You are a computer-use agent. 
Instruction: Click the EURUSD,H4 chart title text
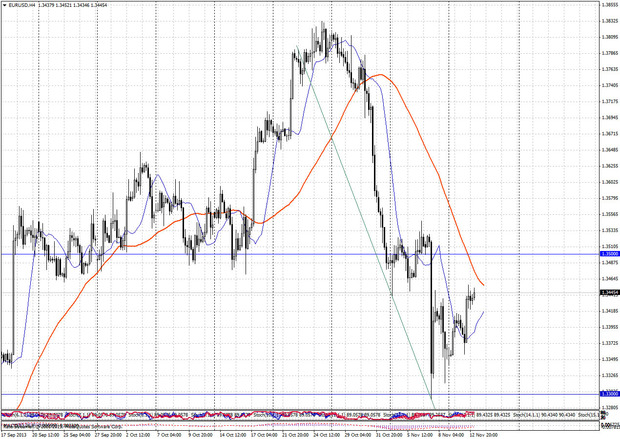(x=21, y=5)
